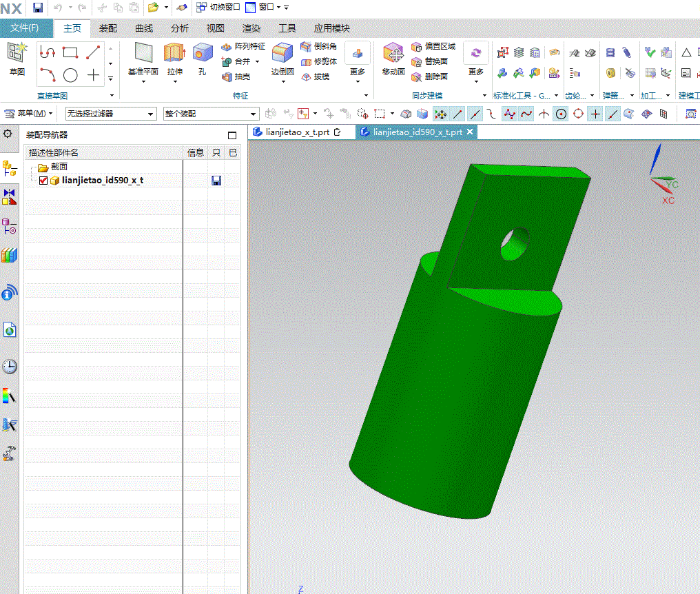Image resolution: width=700 pixels, height=594 pixels.
Task: Toggle Arc Center snap
Action: (x=561, y=114)
